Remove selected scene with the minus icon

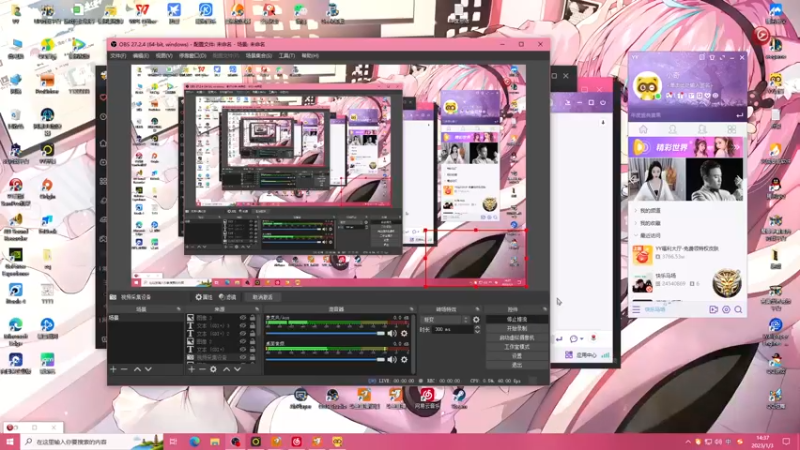pos(124,369)
